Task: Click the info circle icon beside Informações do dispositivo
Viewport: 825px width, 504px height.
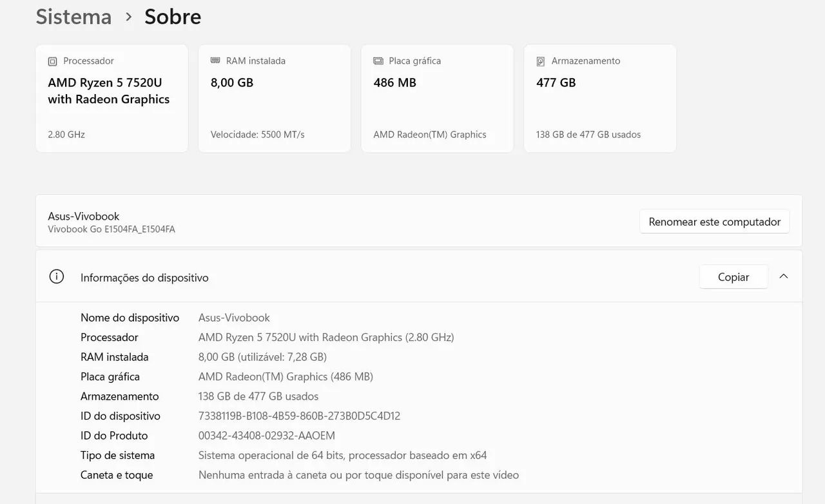Action: (57, 276)
